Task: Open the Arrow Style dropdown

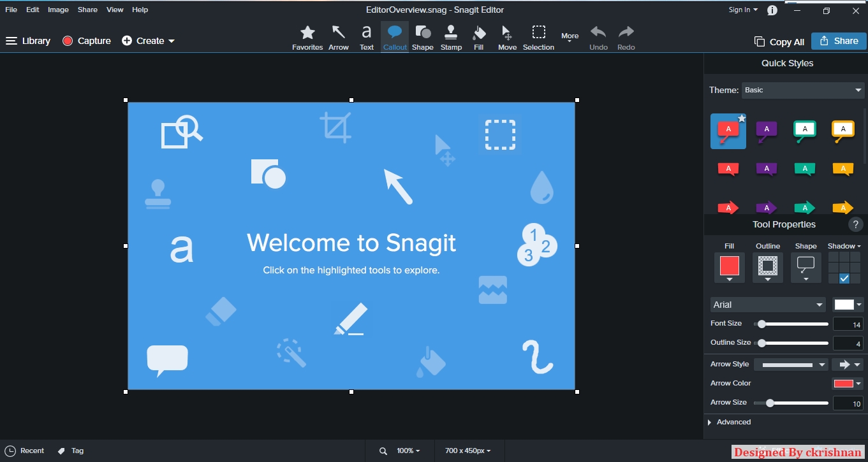Action: pos(791,364)
